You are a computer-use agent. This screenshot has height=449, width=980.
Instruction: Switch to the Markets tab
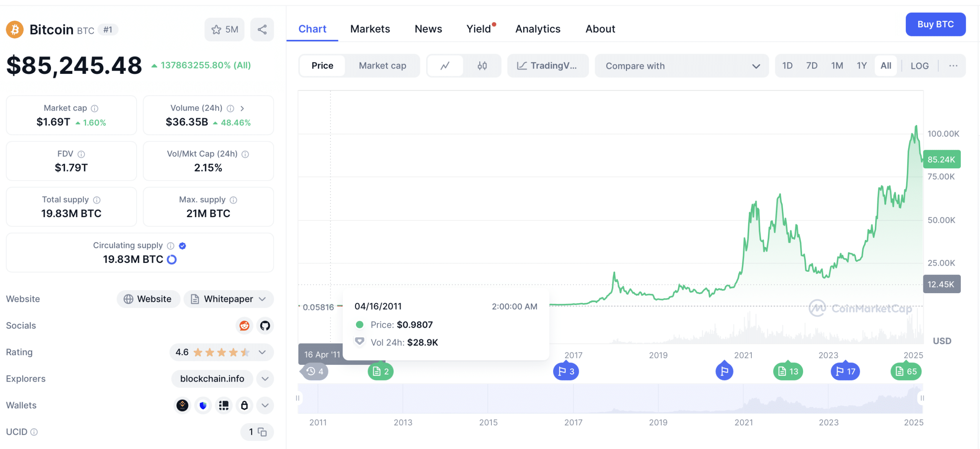coord(370,29)
